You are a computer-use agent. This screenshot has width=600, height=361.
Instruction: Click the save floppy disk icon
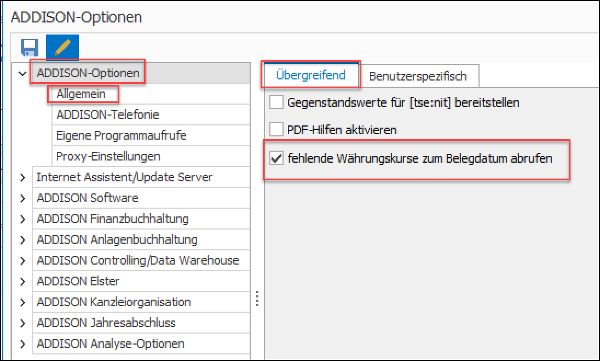(29, 47)
